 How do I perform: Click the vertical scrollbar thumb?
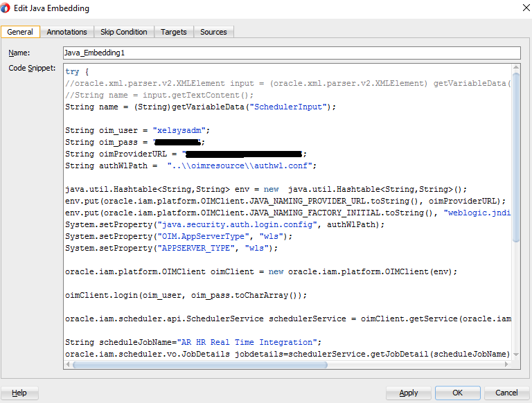click(x=516, y=157)
